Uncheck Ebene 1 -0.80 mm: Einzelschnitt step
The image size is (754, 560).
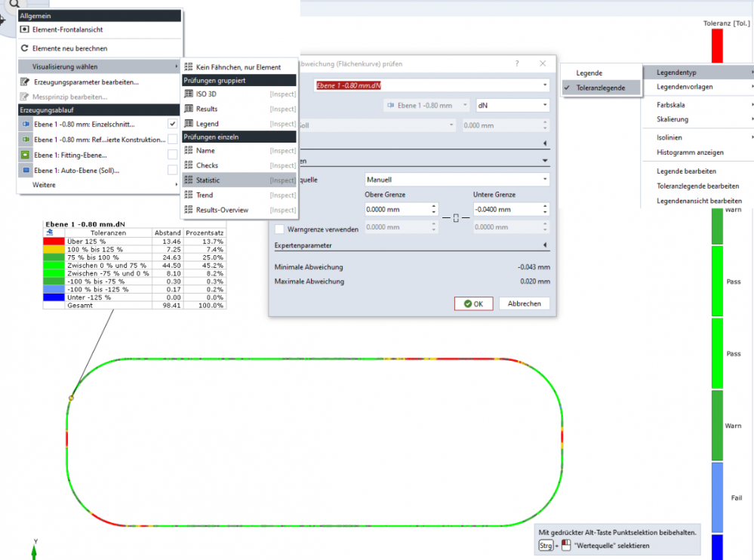pos(173,123)
